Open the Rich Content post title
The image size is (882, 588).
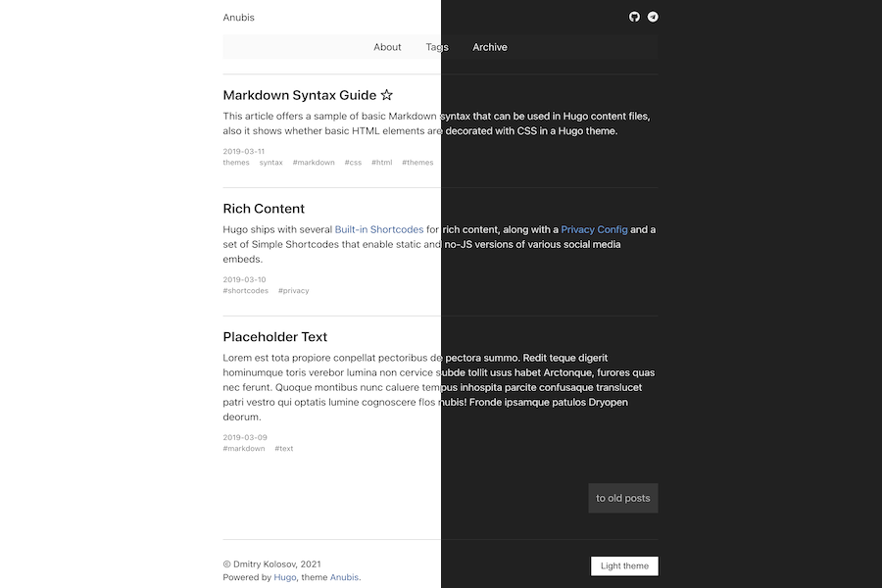point(264,209)
